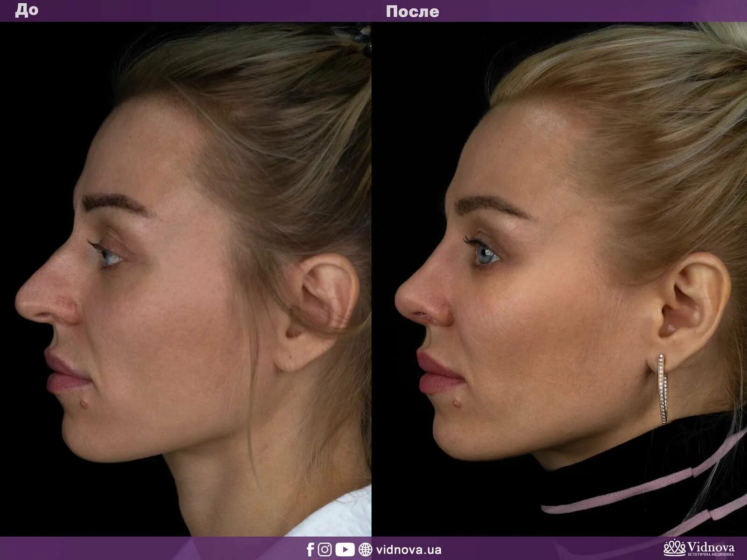Select the after photo on the right
The height and width of the screenshot is (560, 747).
pos(560,279)
